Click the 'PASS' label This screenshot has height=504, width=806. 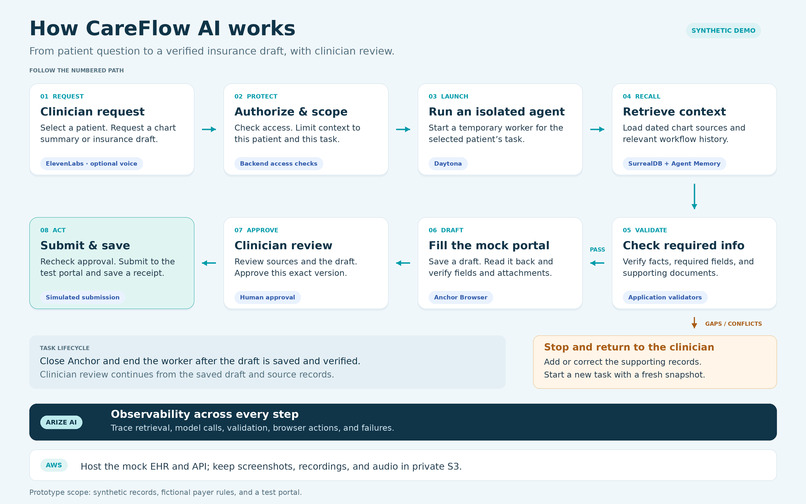pos(597,249)
